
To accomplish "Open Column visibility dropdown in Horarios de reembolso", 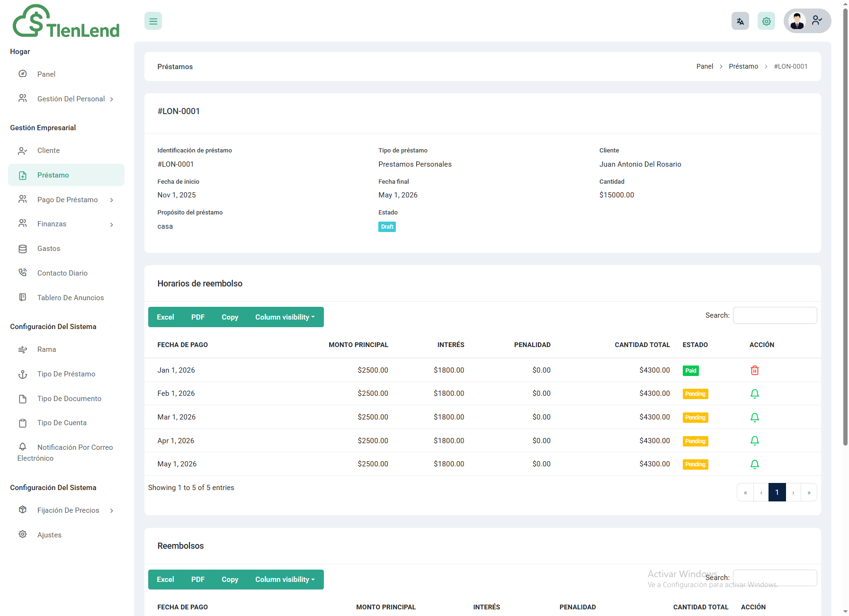I will (285, 317).
